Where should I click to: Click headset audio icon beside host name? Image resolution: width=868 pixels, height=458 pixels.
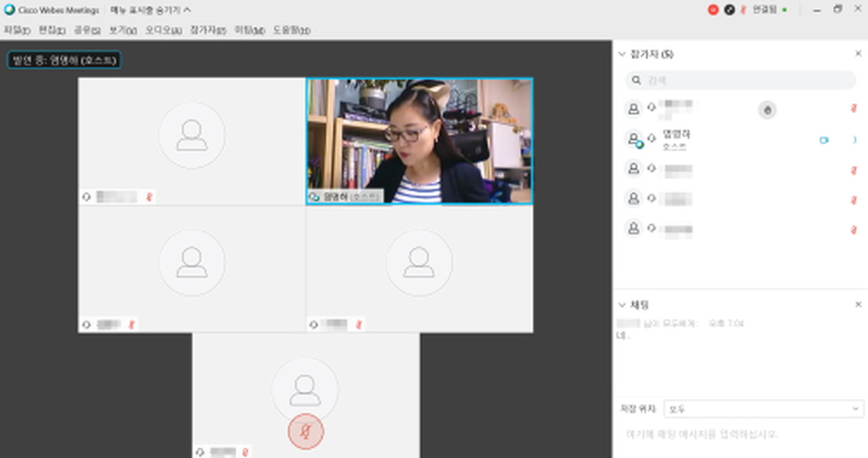point(652,138)
